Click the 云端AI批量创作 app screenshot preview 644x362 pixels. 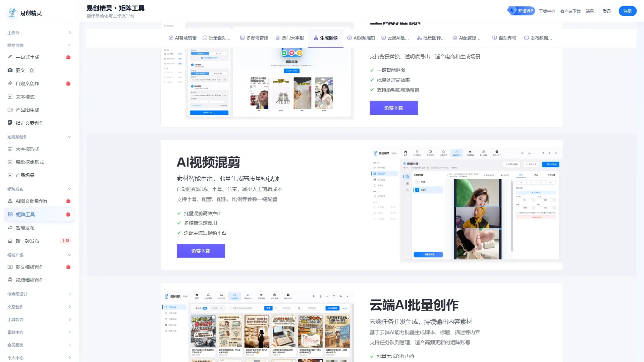(x=257, y=327)
